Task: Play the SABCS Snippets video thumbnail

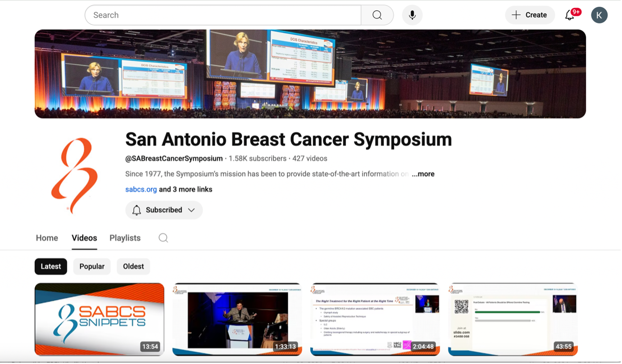Action: (x=100, y=319)
